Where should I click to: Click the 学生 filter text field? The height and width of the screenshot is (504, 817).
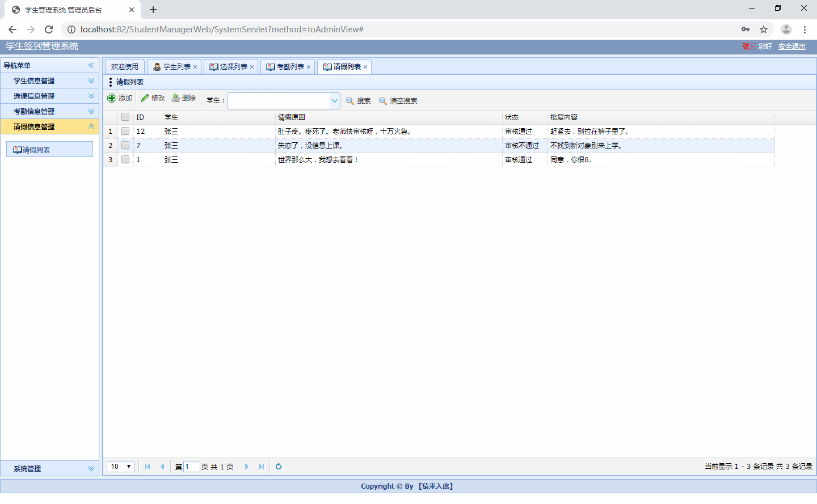pyautogui.click(x=279, y=101)
